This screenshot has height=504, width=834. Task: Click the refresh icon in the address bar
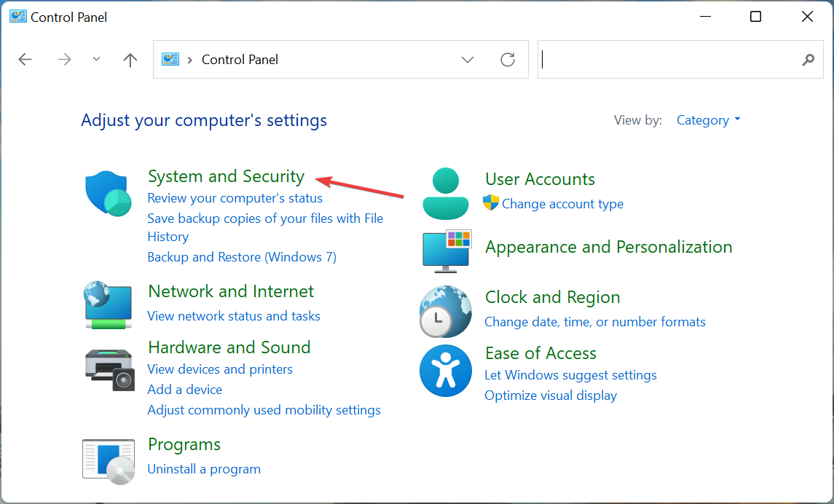click(508, 60)
